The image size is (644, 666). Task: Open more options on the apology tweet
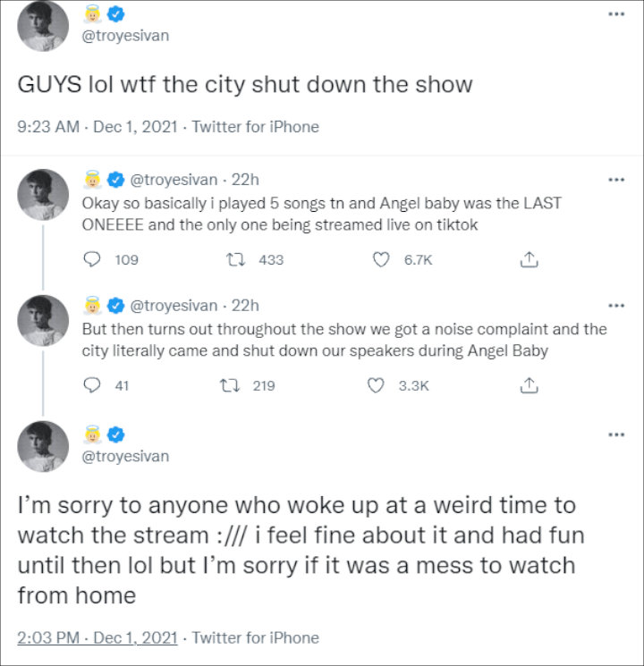pyautogui.click(x=614, y=434)
